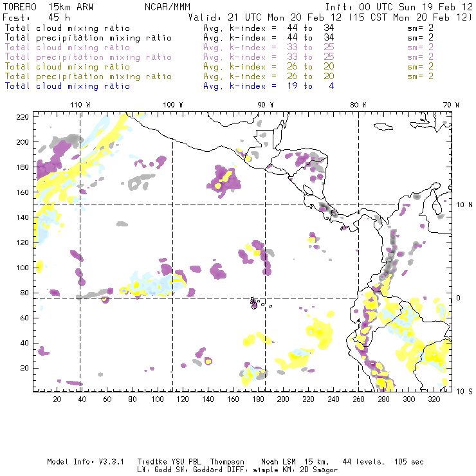Viewport: 476px width, 476px height.
Task: Click the "0" equator latitude label on right
Action: pos(459,298)
